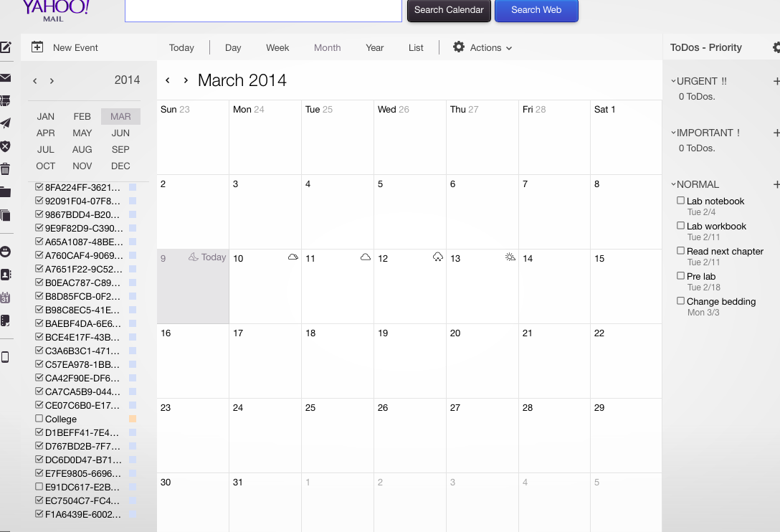The width and height of the screenshot is (780, 532).
Task: Click the mobile phone icon
Action: pos(5,357)
